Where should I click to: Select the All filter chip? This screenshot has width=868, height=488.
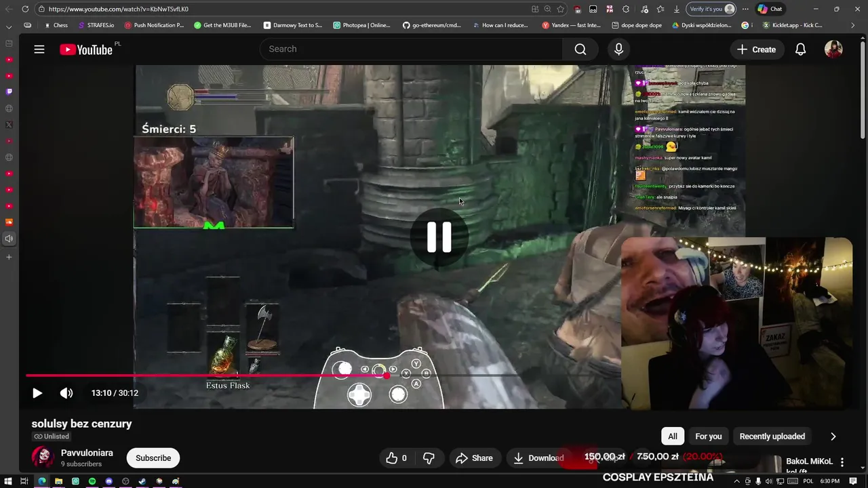coord(673,436)
